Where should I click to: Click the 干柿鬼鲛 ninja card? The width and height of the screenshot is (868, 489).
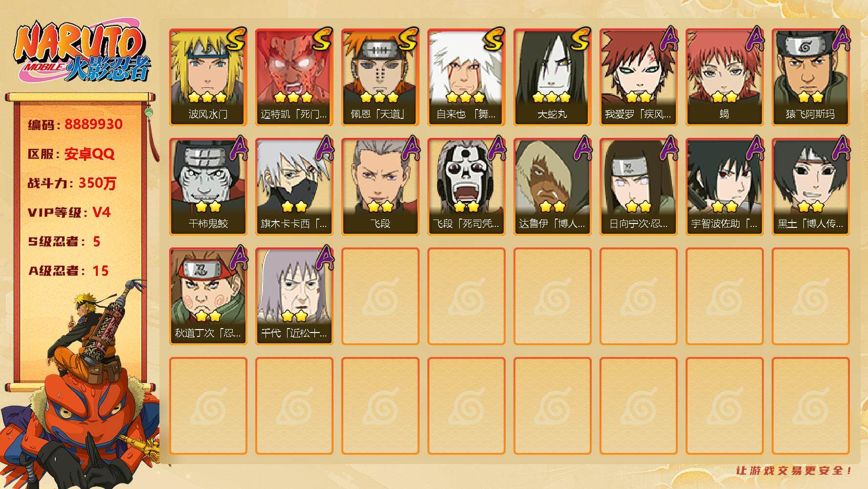[208, 187]
